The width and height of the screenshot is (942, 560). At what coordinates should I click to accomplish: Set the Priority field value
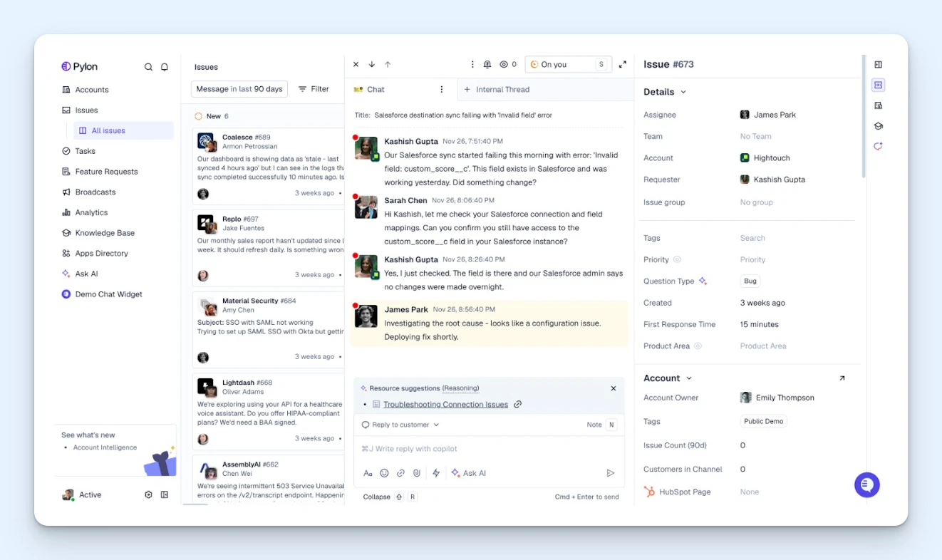[x=752, y=260]
